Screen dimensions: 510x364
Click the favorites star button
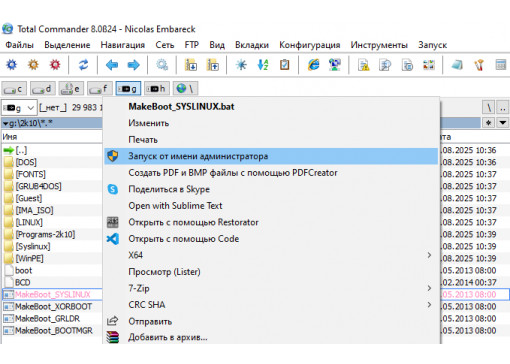click(488, 123)
